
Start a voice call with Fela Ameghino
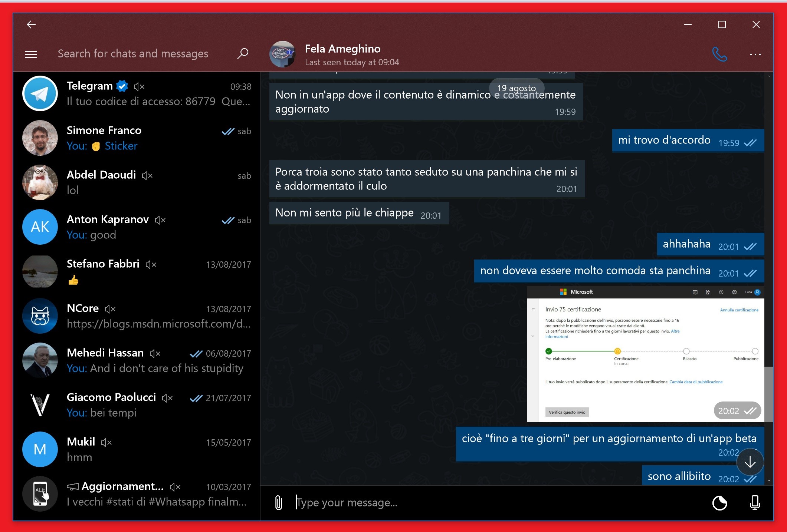click(x=719, y=54)
